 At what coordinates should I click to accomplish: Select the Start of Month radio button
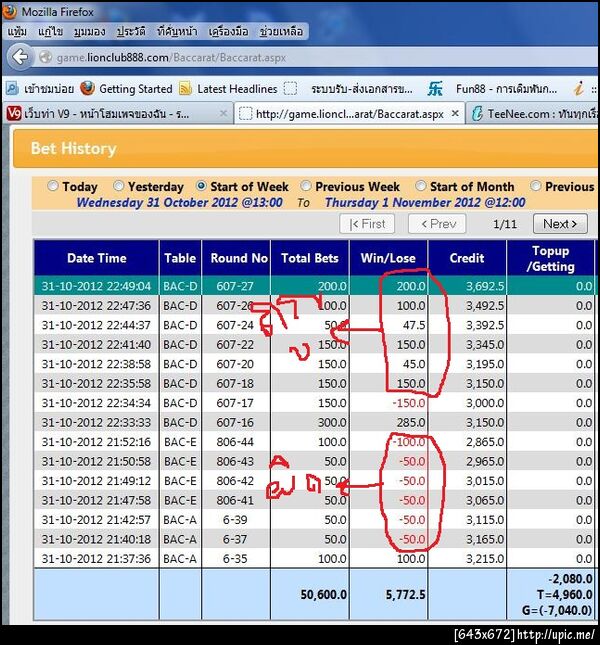pos(420,186)
